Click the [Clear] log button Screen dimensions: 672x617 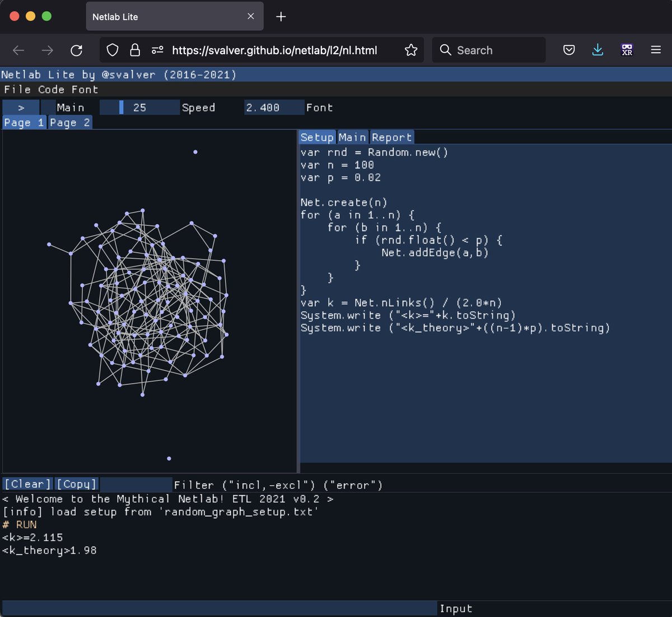[x=27, y=484]
